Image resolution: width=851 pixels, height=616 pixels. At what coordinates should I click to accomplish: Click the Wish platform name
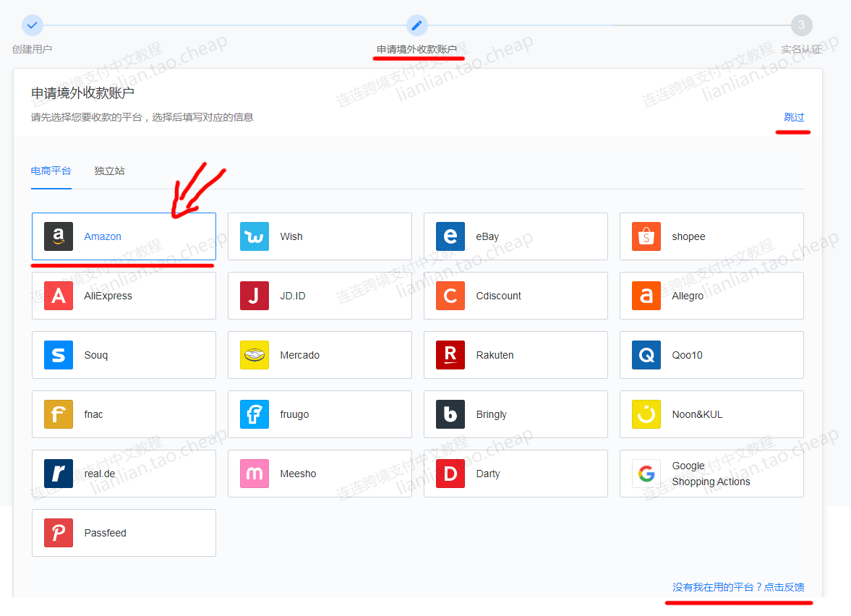(291, 236)
